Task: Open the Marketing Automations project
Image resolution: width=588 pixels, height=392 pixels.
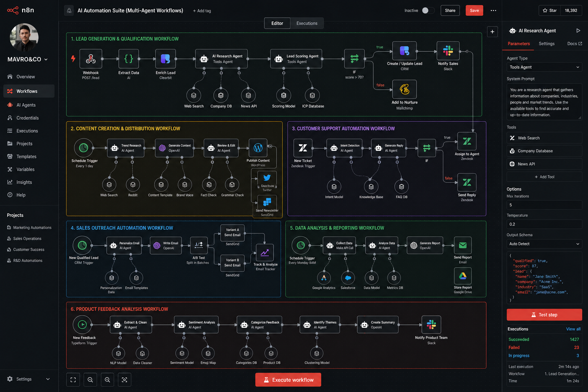Action: [x=29, y=228]
